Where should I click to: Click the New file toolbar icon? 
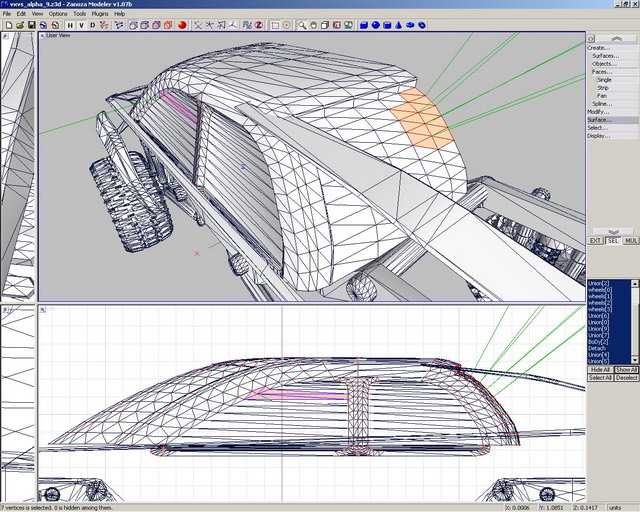pyautogui.click(x=7, y=25)
